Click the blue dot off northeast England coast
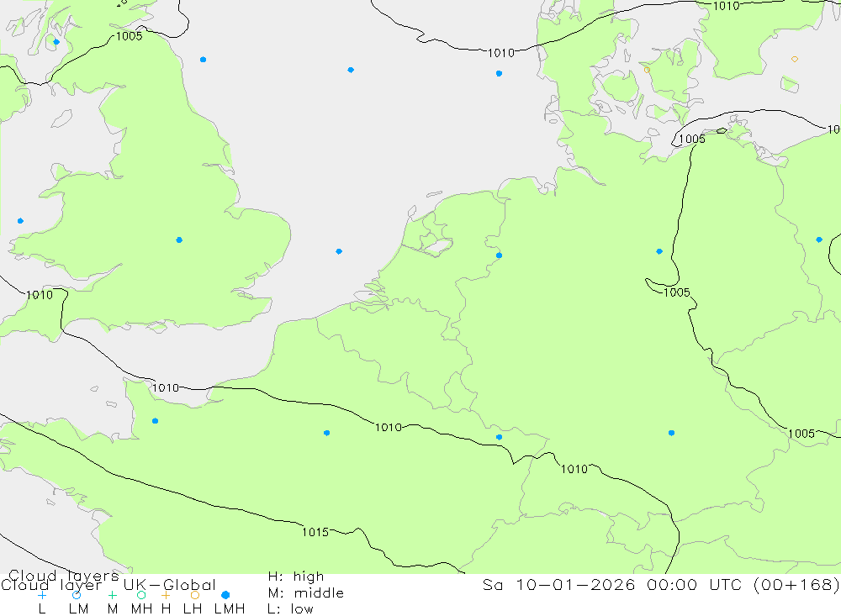This screenshot has width=841, height=616. click(203, 60)
